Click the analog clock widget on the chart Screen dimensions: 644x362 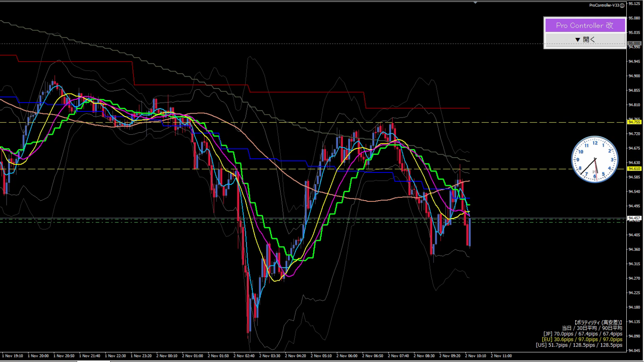[594, 159]
